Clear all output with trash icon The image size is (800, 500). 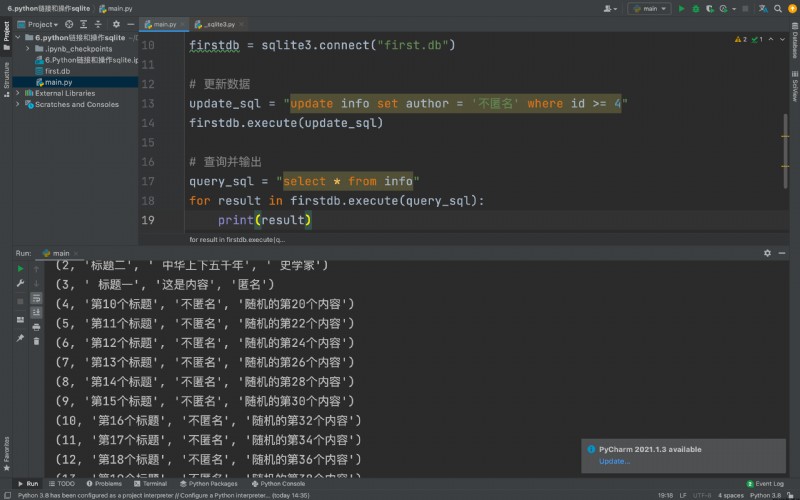click(36, 341)
